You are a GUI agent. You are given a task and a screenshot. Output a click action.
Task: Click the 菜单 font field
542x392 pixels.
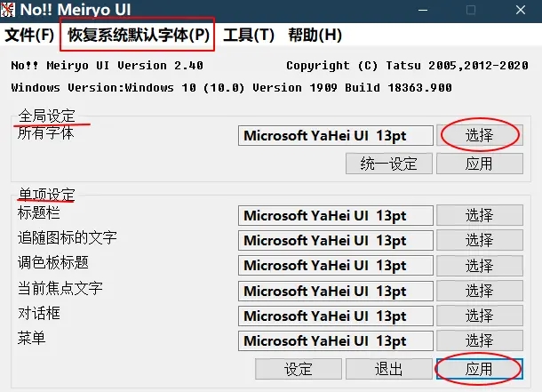click(336, 340)
